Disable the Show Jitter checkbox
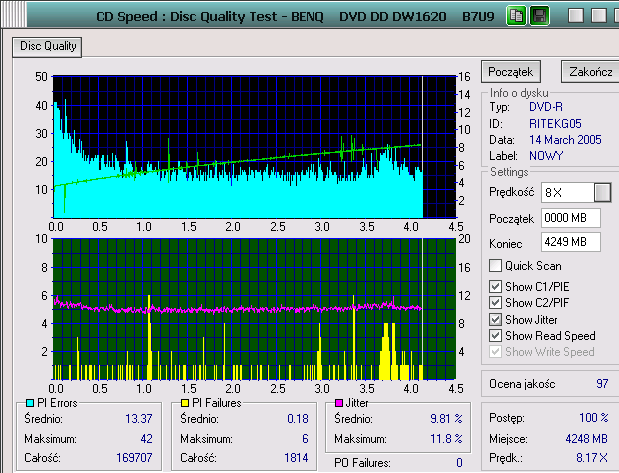 pyautogui.click(x=495, y=319)
